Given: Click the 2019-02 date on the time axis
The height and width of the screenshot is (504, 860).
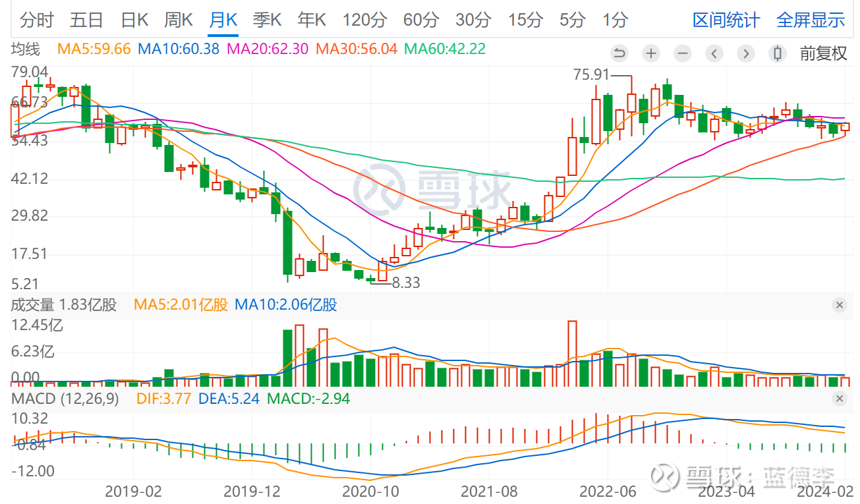Looking at the screenshot, I should tap(133, 491).
